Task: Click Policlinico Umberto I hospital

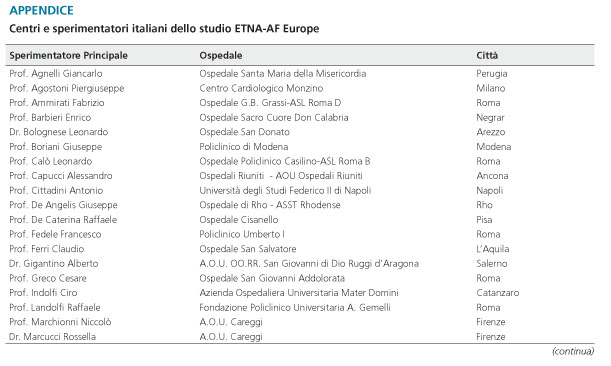Action: [242, 235]
